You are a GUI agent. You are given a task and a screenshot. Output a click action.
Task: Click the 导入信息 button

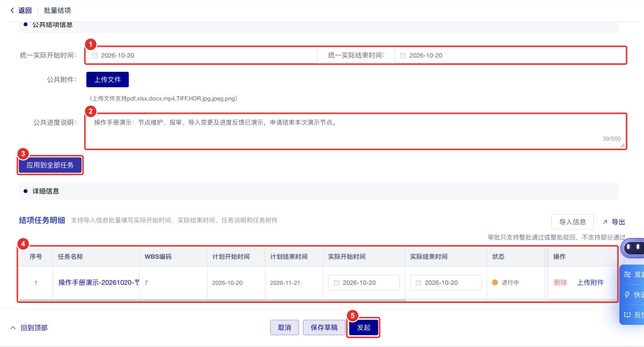pos(573,222)
